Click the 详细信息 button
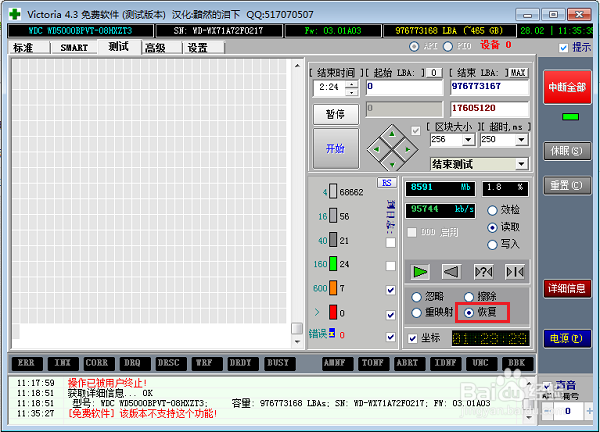Image resolution: width=600 pixels, height=432 pixels. [x=567, y=289]
